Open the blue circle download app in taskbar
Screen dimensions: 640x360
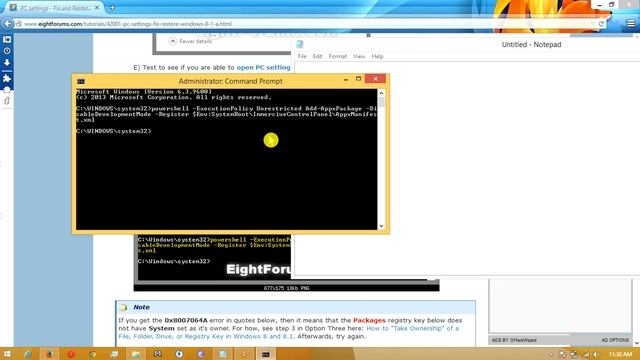179,354
